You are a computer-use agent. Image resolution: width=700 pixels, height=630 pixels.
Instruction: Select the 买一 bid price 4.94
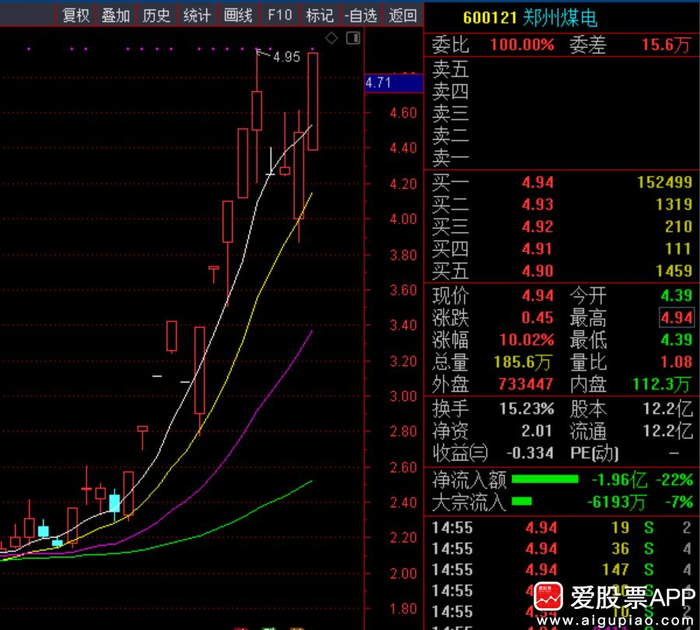(538, 182)
